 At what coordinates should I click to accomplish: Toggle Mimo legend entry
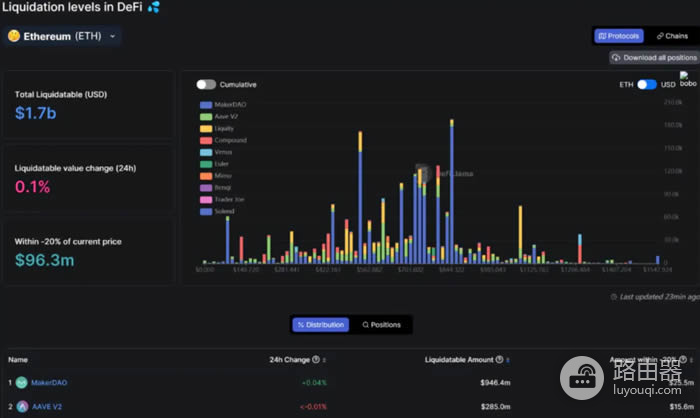tap(216, 176)
